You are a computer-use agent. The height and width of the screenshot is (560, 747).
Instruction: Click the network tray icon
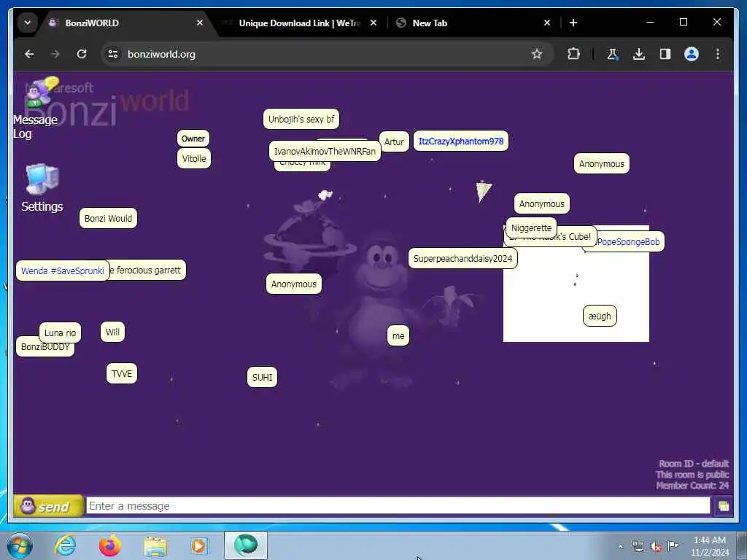click(638, 546)
